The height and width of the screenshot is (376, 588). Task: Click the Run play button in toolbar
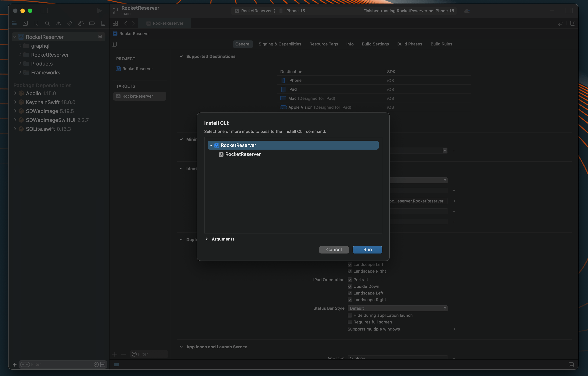(99, 11)
